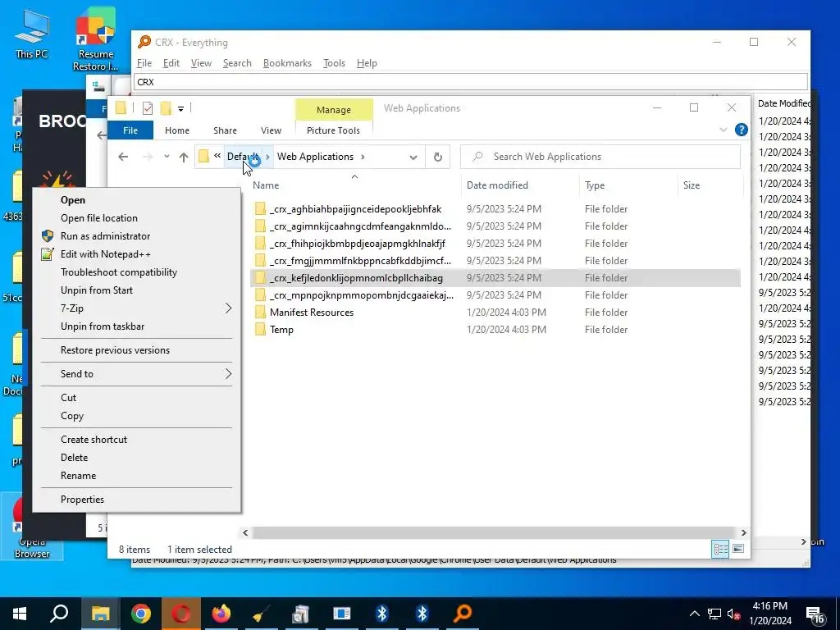Select Properties in the context menu
840x630 pixels.
coord(137,500)
